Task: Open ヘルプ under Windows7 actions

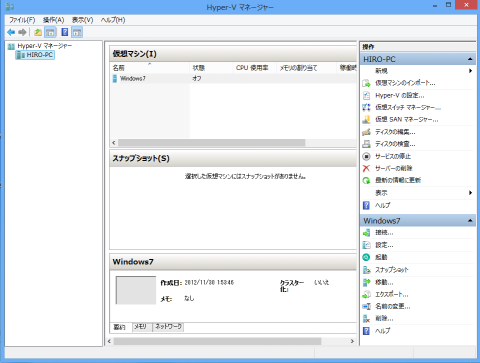Action: (383, 331)
